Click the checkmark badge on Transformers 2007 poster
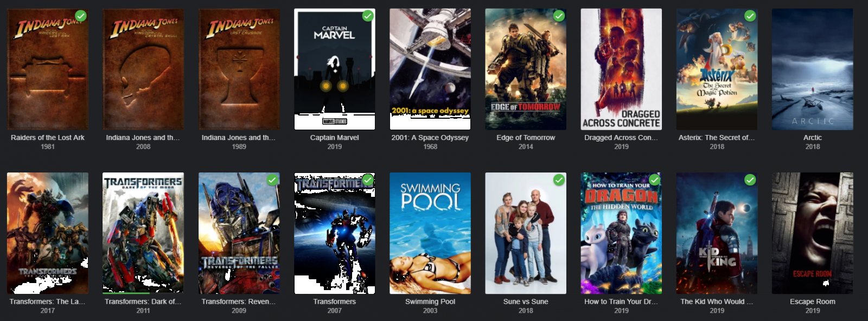Viewport: 868px width, 321px height. tap(368, 179)
